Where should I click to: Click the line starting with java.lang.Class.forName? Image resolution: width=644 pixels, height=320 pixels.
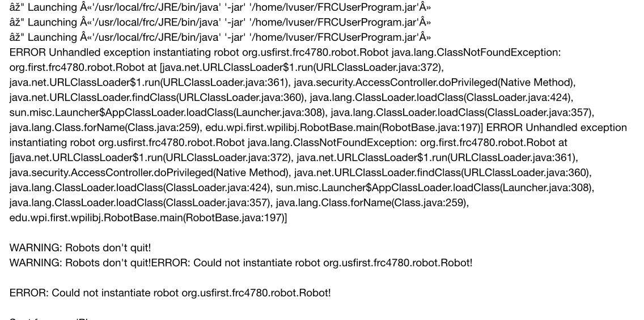[x=318, y=128]
